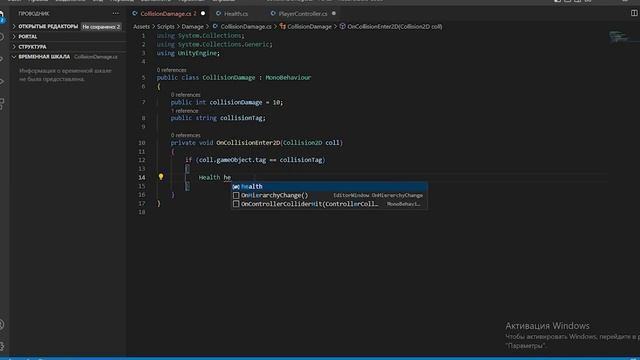
Task: Click the ПРОВОДНИК explorer panel title
Action: [x=34, y=13]
